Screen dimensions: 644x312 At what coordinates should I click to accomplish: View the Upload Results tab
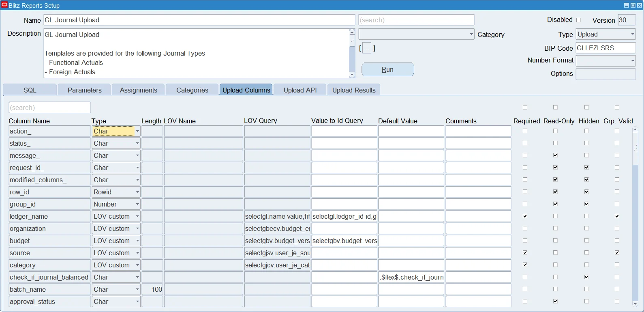[354, 90]
